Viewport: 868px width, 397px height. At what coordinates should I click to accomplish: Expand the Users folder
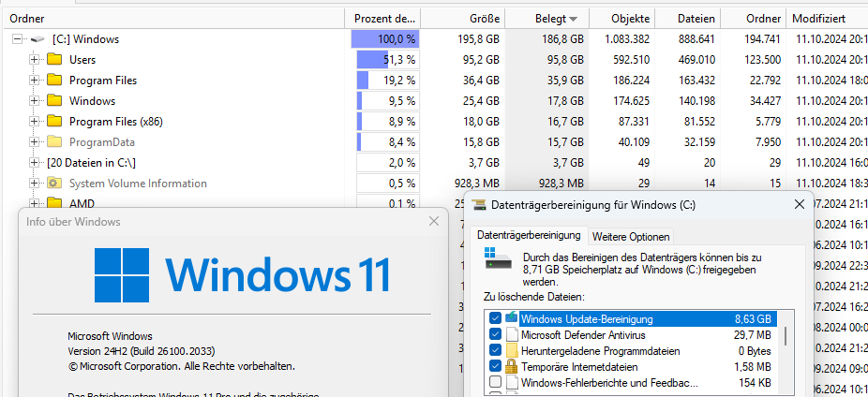click(x=35, y=60)
